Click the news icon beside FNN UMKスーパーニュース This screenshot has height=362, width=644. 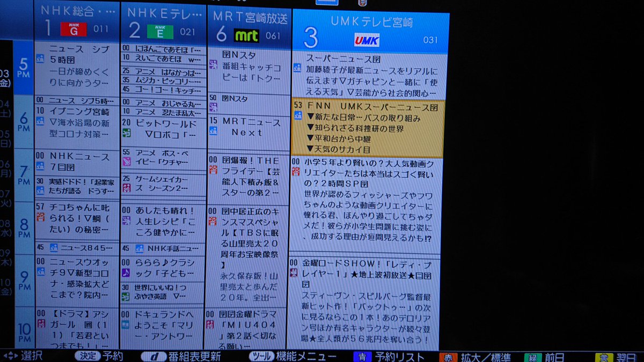[x=298, y=116]
